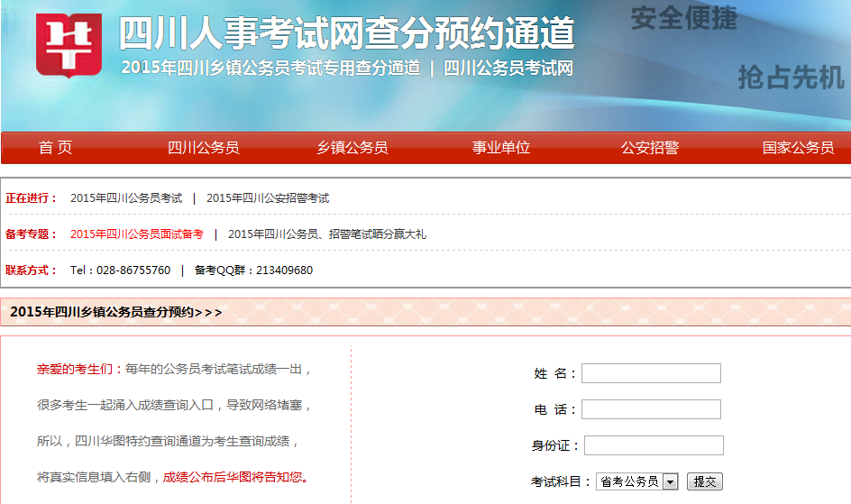Screen dimensions: 851x504
Task: Submit the form with 提交 button
Action: [704, 481]
